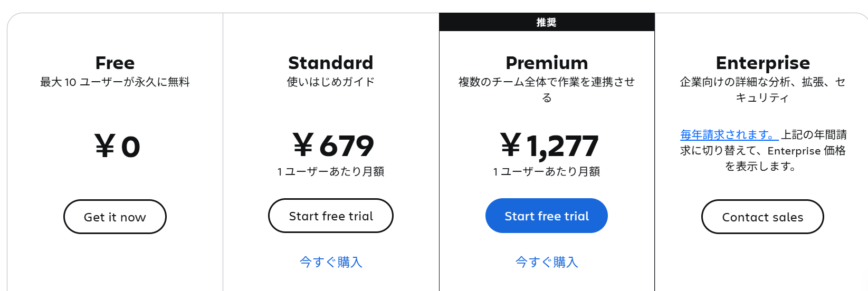The width and height of the screenshot is (868, 291).
Task: Click the Premium description 複数のチーム全体で作業を連携させる
Action: click(x=547, y=82)
